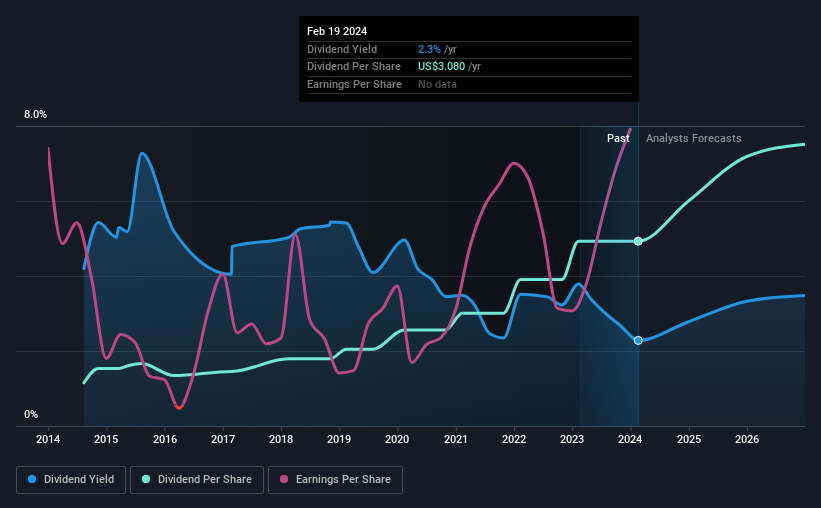The width and height of the screenshot is (821, 508).
Task: Toggle the Dividend Yield legend series
Action: click(71, 480)
